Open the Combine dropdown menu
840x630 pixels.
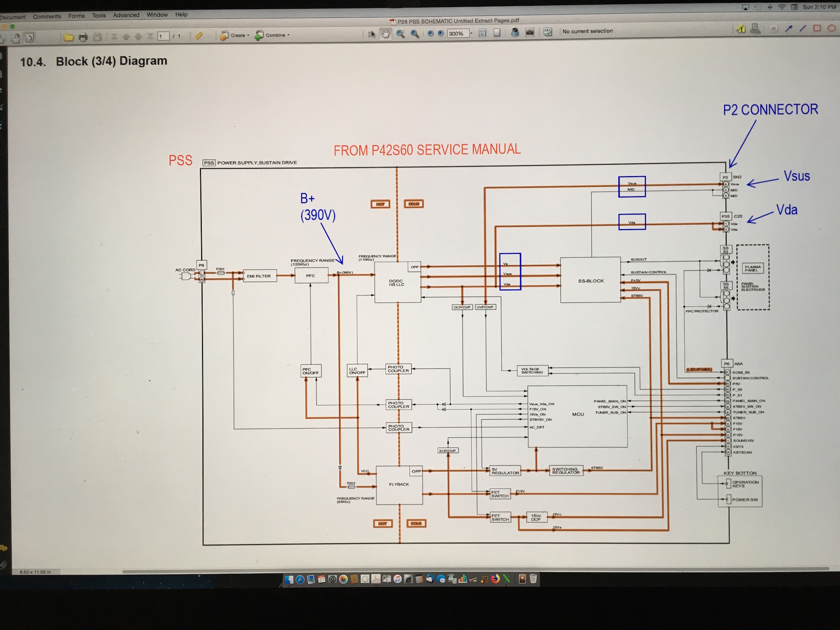272,35
